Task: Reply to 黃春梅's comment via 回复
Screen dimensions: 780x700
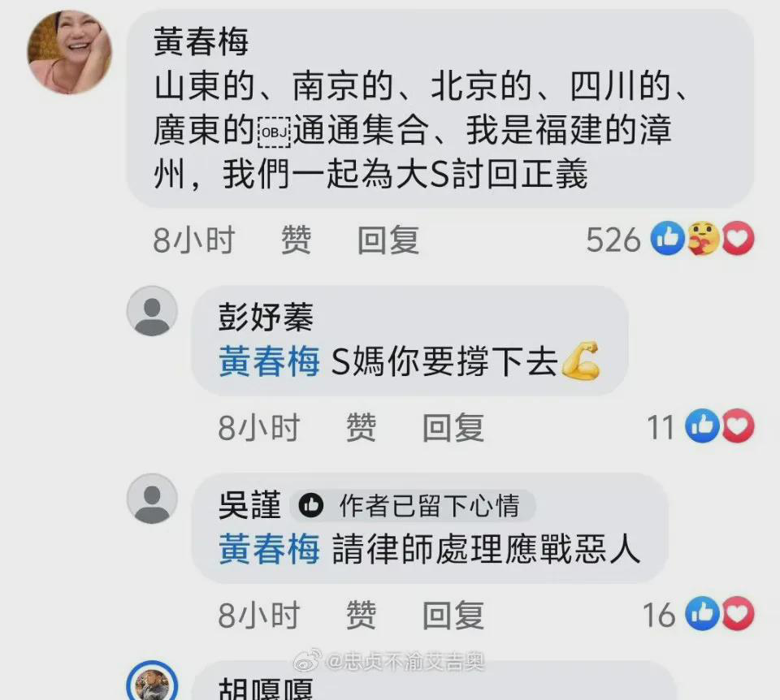Action: (x=388, y=240)
